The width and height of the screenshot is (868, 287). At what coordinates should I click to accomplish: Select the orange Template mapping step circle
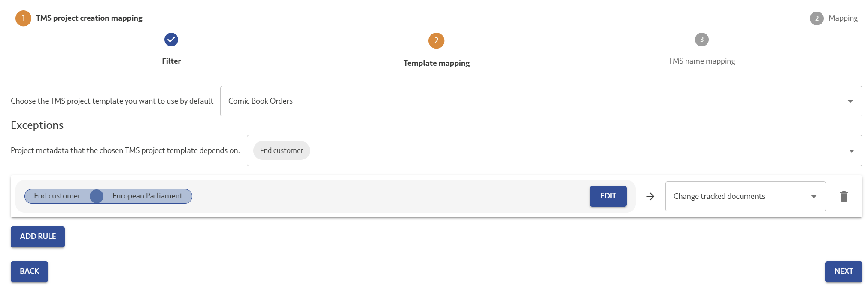coord(436,40)
